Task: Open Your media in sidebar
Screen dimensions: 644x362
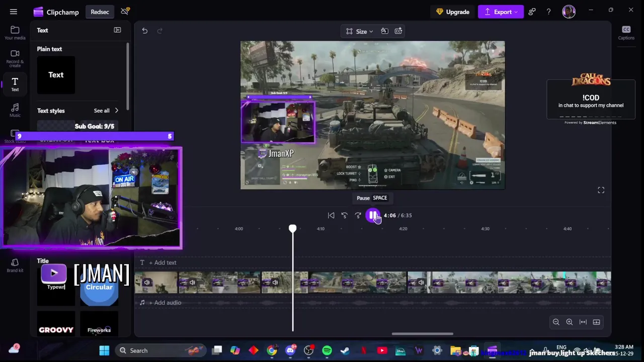Action: point(15,33)
